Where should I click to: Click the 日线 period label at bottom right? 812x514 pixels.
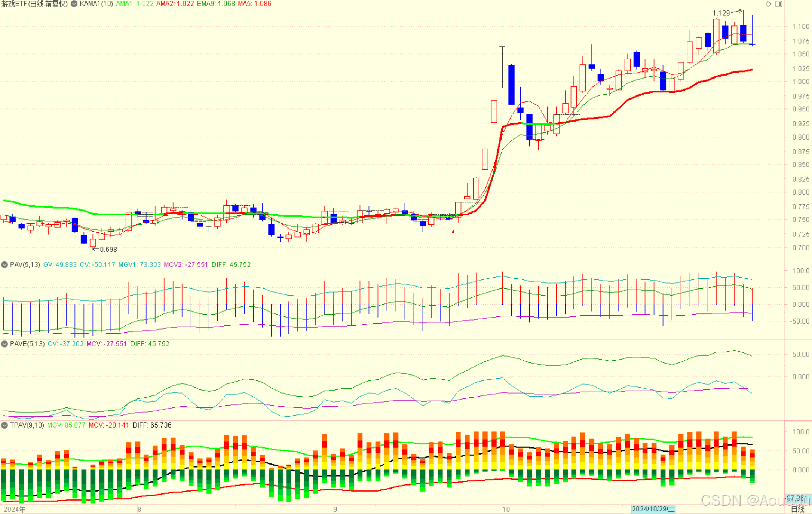click(x=797, y=509)
